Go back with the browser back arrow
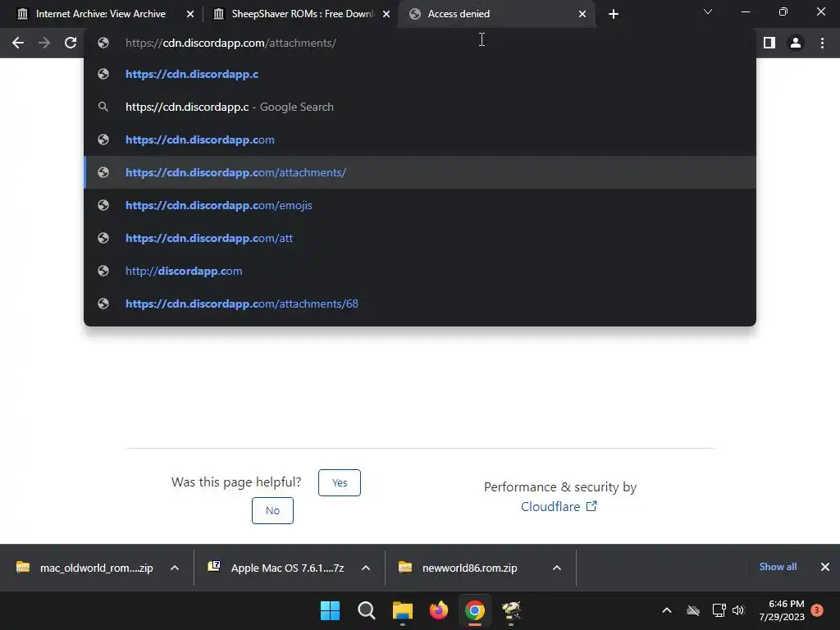This screenshot has width=840, height=630. click(18, 43)
